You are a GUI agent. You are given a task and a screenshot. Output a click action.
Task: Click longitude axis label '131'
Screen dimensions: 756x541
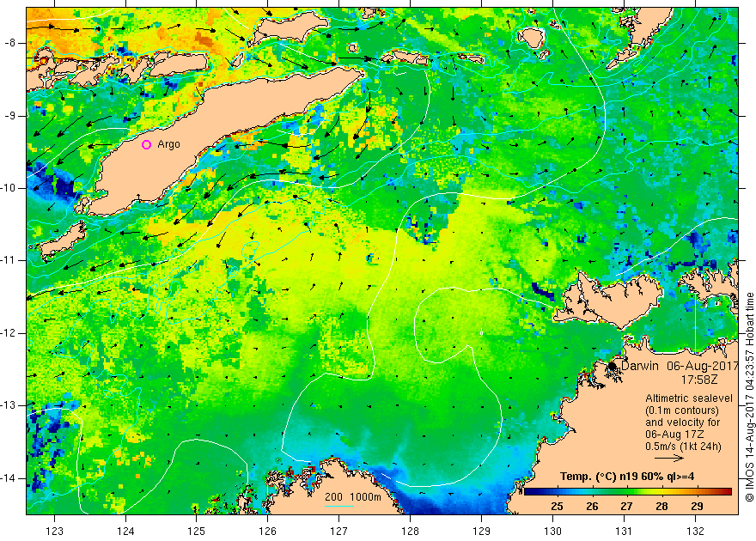(x=624, y=532)
